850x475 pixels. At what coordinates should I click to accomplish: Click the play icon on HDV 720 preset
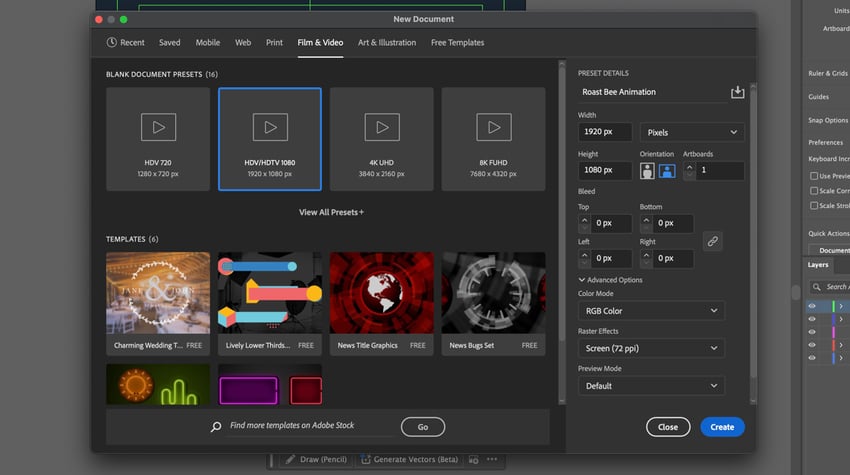(x=158, y=127)
